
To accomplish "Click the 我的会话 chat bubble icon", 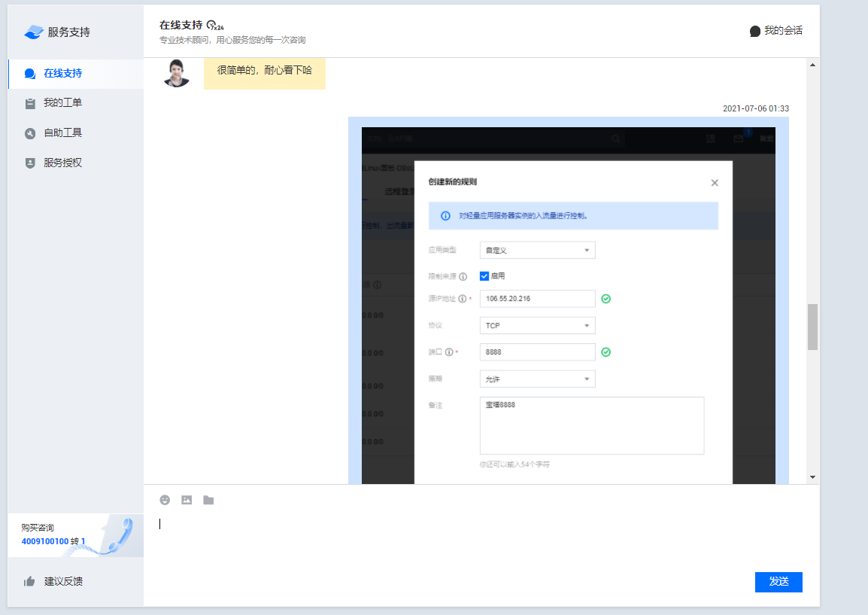I will tap(755, 31).
